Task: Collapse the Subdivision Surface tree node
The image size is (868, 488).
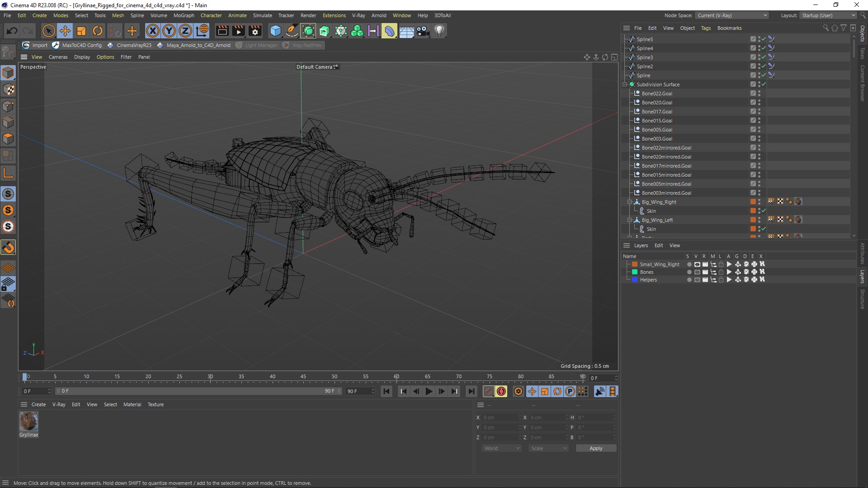Action: [x=625, y=84]
